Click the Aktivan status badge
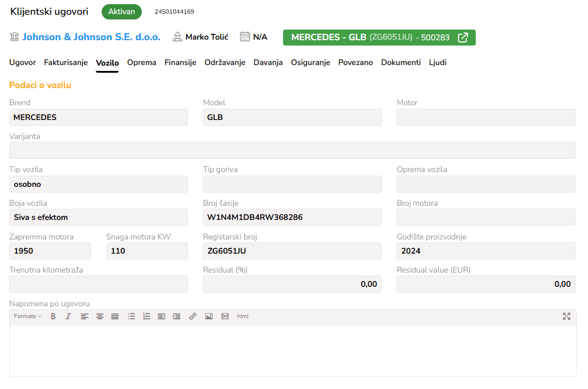The height and width of the screenshot is (389, 588). point(122,12)
